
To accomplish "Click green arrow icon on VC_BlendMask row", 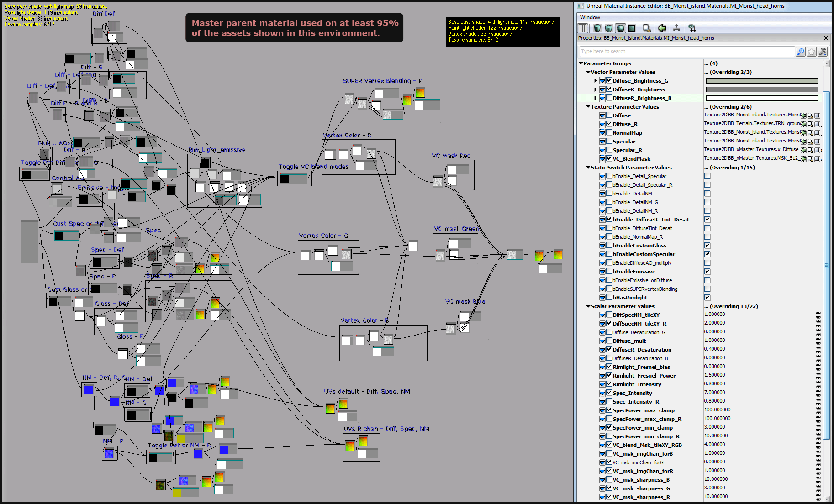I will tap(804, 159).
